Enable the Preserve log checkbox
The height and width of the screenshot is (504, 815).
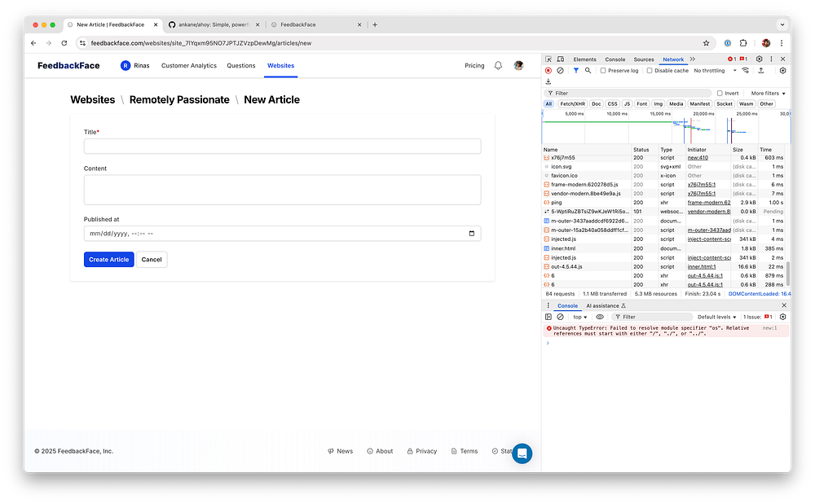coord(603,71)
